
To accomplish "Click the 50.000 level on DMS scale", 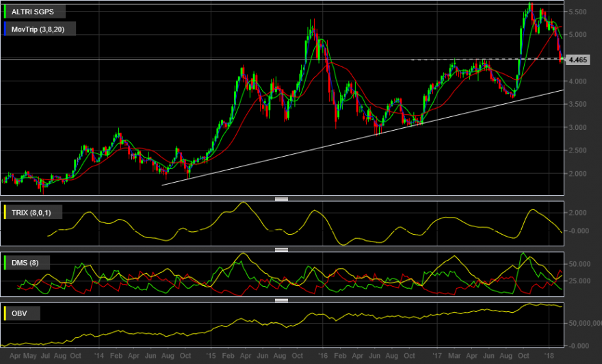I will 579,264.
